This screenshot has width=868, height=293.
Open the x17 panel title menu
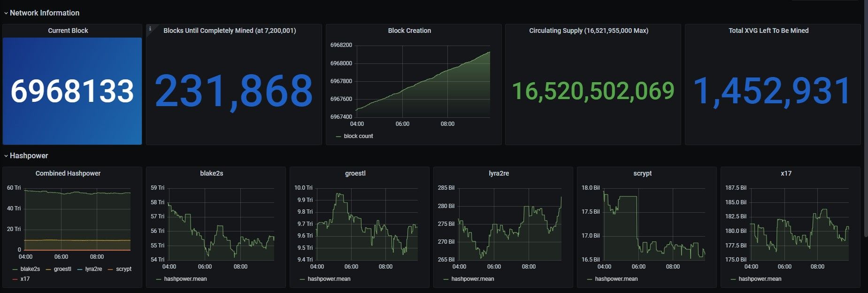pyautogui.click(x=786, y=173)
